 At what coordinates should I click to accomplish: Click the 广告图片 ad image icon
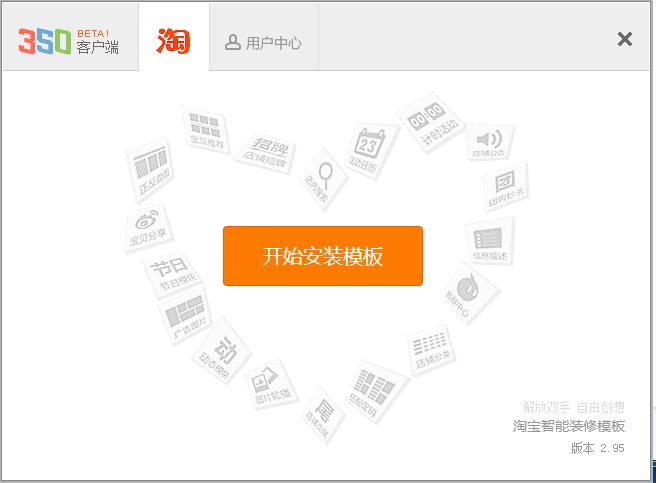click(185, 315)
